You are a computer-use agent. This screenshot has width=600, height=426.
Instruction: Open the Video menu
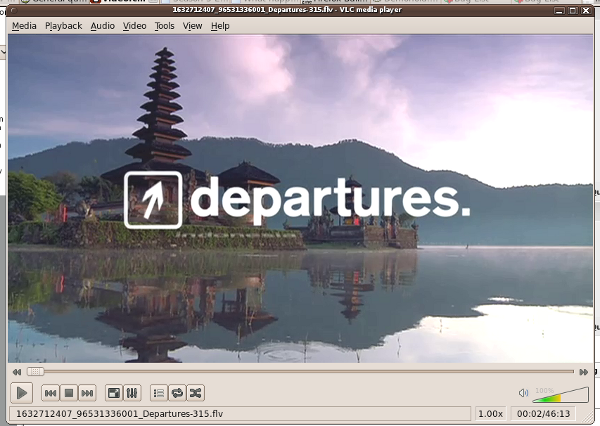click(134, 26)
